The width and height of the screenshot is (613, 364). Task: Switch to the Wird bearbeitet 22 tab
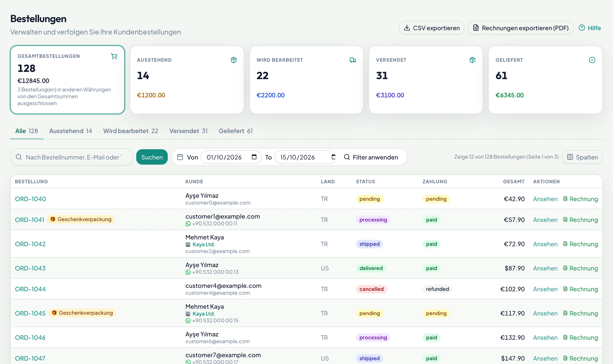point(131,131)
